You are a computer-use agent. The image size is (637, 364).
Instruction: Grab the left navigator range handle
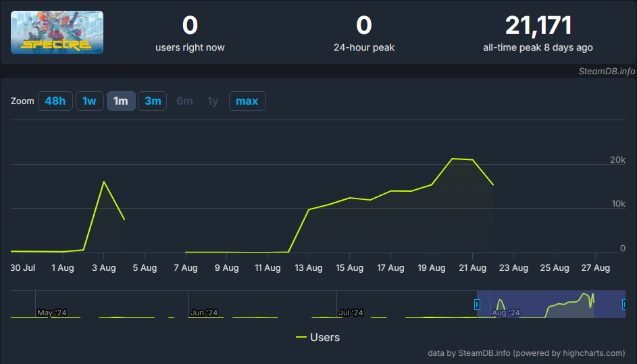tap(477, 305)
